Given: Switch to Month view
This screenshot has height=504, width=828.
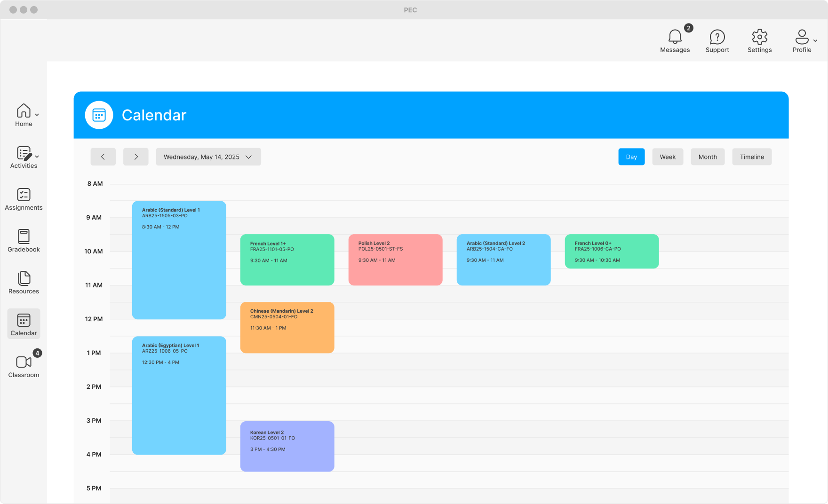Looking at the screenshot, I should coord(707,157).
